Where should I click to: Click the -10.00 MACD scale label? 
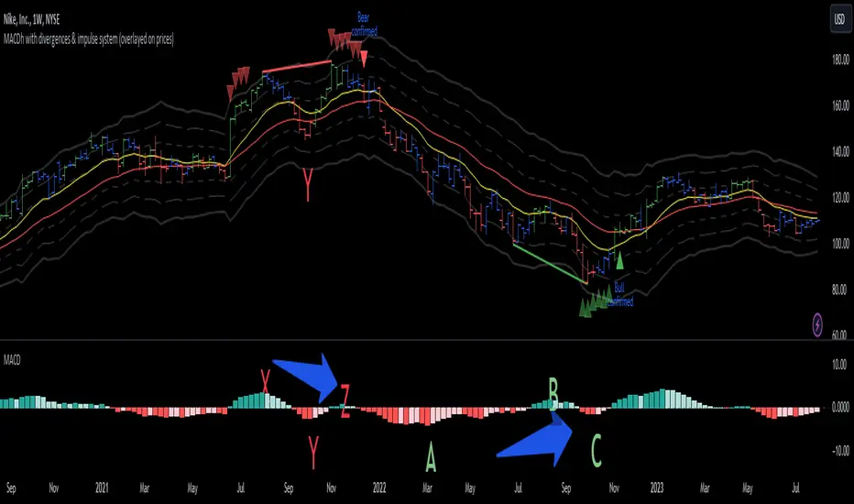839,451
